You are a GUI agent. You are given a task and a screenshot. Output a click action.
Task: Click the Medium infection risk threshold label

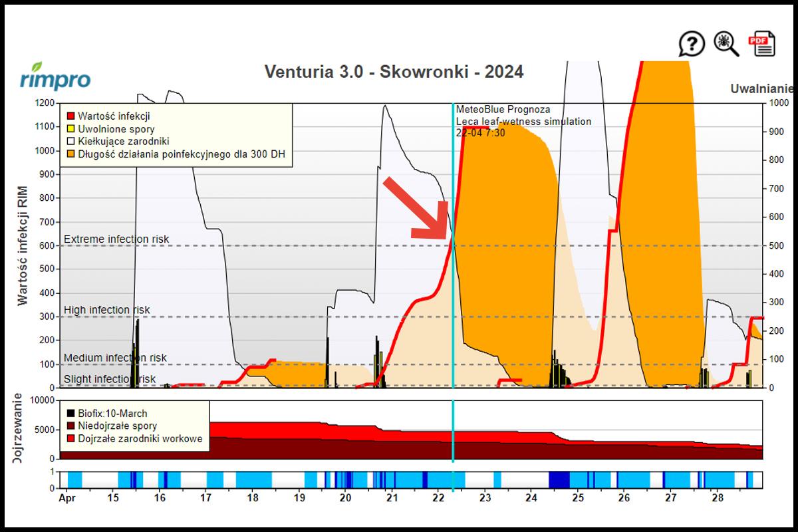click(115, 358)
